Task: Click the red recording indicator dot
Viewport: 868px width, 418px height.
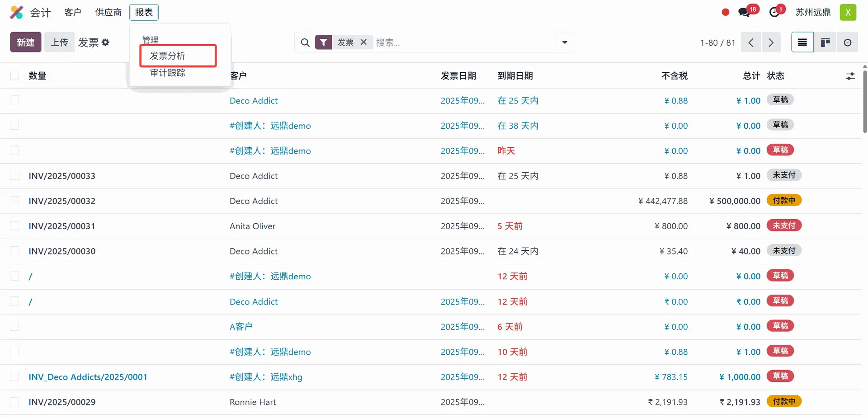Action: [726, 12]
